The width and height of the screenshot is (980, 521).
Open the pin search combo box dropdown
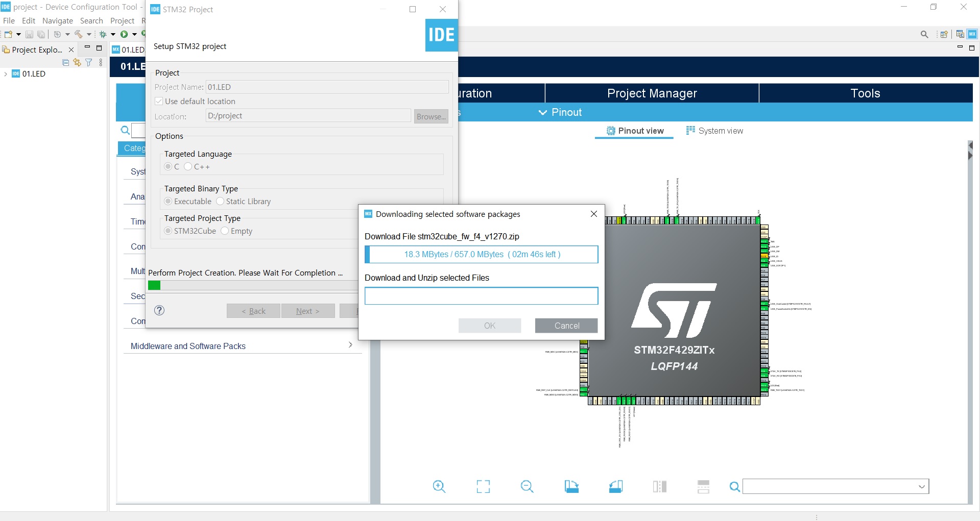(x=922, y=487)
